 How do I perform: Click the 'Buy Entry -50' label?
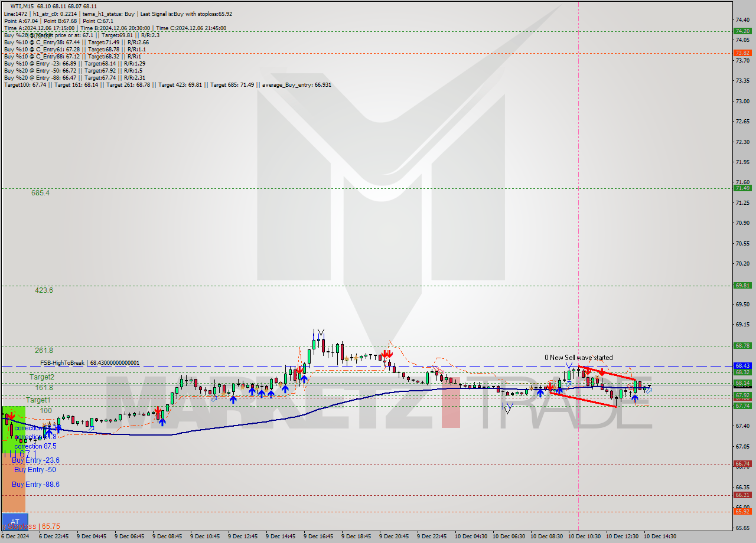pos(35,470)
